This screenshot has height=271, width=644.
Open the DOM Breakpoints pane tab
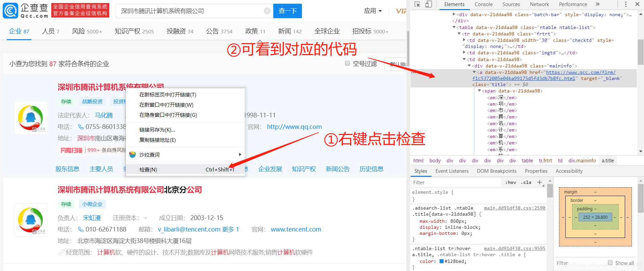pyautogui.click(x=497, y=171)
